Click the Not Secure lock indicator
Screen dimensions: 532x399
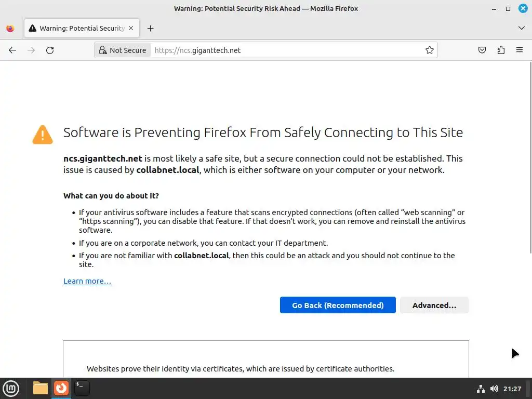(123, 50)
